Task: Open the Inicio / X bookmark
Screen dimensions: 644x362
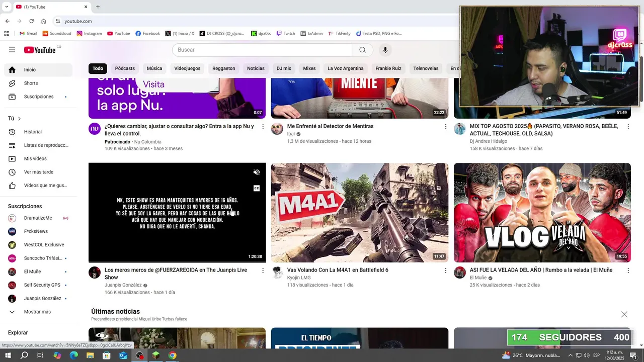Action: tap(180, 34)
